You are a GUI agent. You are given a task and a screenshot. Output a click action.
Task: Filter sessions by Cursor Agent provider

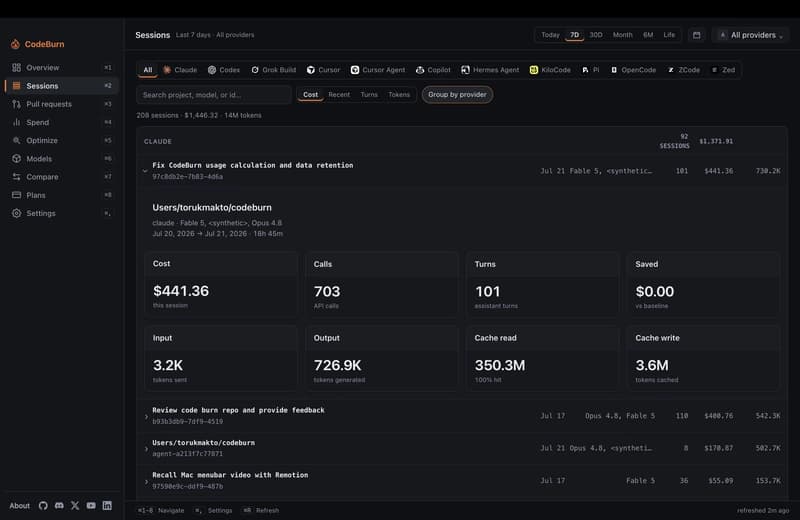tap(378, 70)
